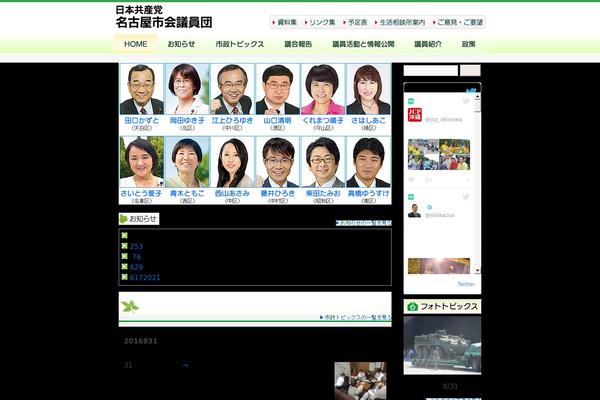
Task: Open the @jcp_okinawa tweet photo collage
Action: coord(439,155)
